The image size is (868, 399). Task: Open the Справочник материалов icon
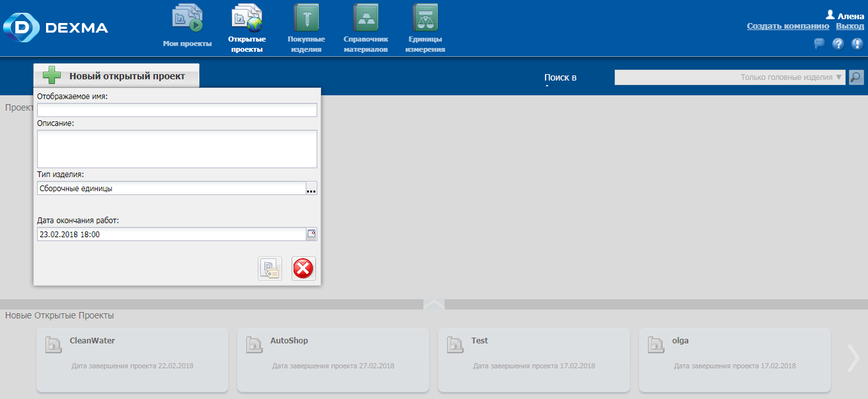pyautogui.click(x=366, y=19)
